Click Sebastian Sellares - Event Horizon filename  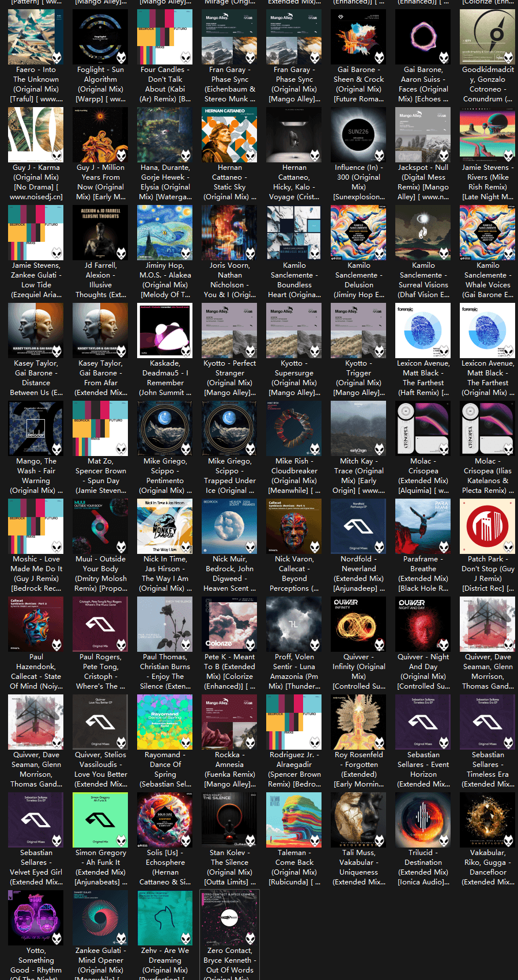click(423, 769)
